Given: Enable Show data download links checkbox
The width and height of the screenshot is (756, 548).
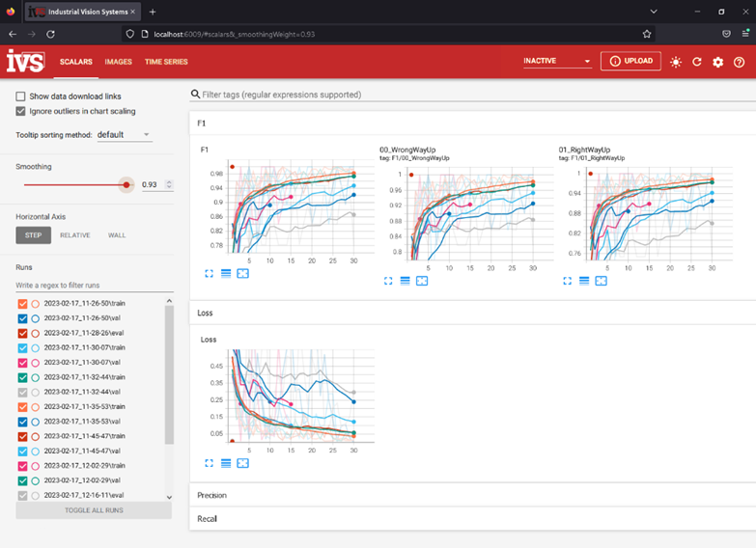Looking at the screenshot, I should coord(21,96).
